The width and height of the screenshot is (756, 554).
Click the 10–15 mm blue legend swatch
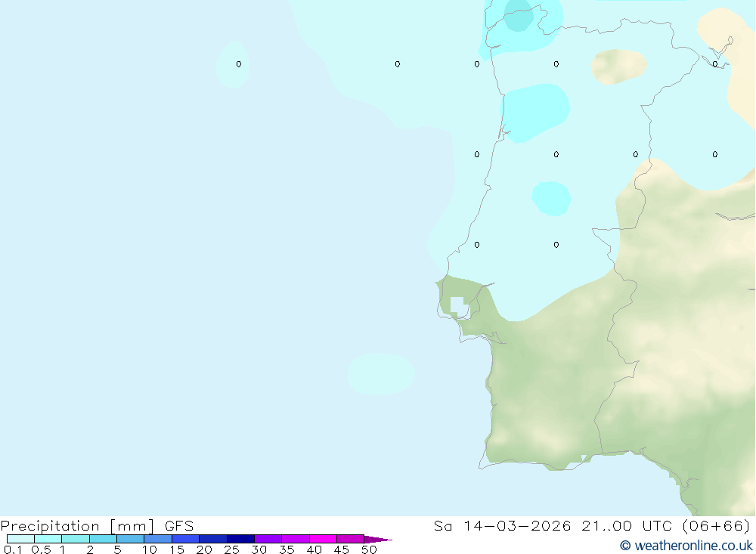[158, 539]
